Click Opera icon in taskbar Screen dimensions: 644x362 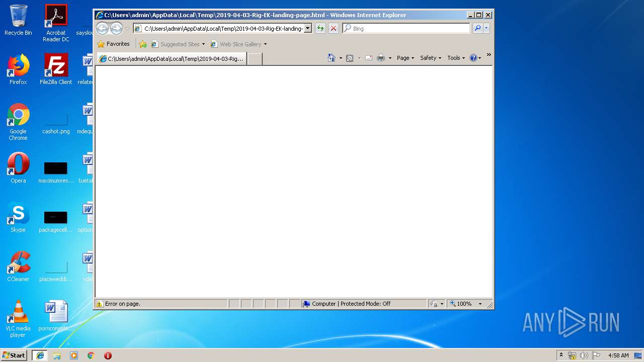click(108, 355)
